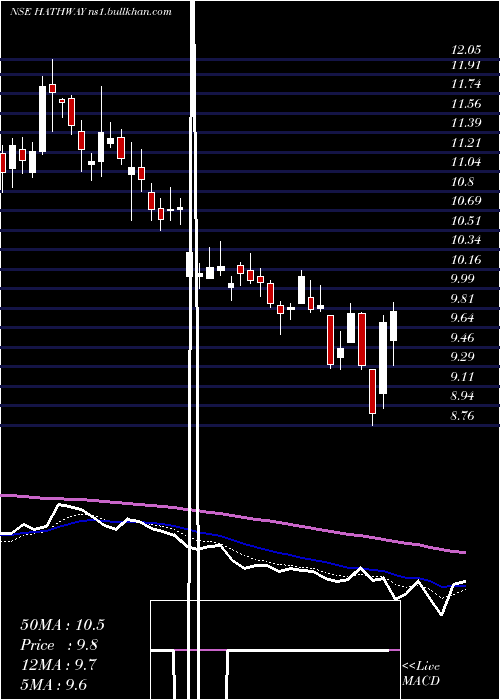Click the Price : 9.8 readout
This screenshot has height=700, width=500.
pos(59,645)
